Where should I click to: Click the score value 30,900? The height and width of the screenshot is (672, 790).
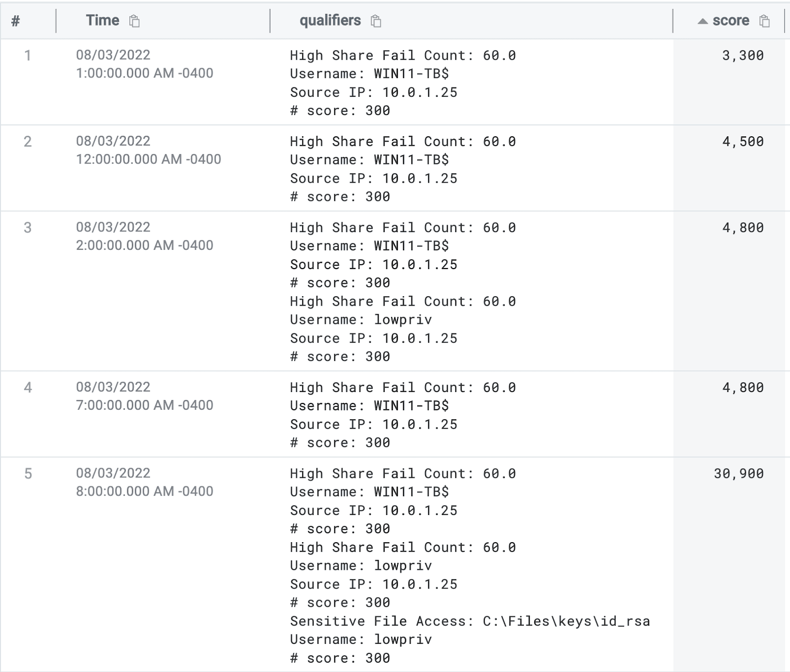pyautogui.click(x=738, y=474)
